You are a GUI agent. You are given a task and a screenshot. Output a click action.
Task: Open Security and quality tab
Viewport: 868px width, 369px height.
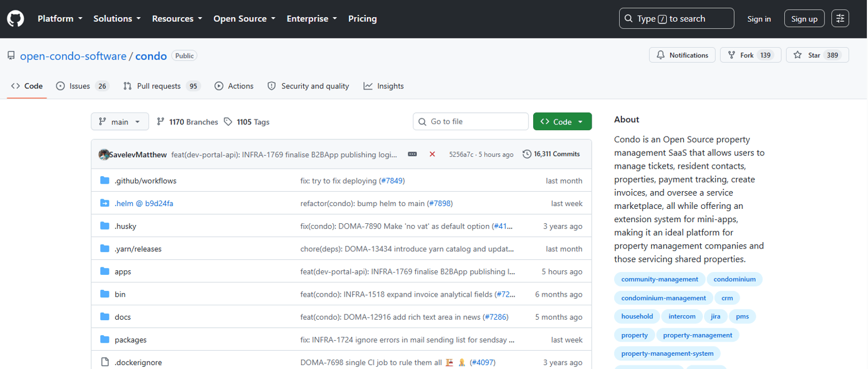coord(308,86)
